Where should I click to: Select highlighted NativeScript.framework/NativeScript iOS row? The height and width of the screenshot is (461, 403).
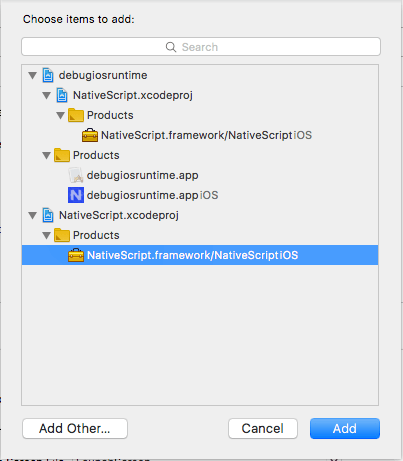(200, 255)
